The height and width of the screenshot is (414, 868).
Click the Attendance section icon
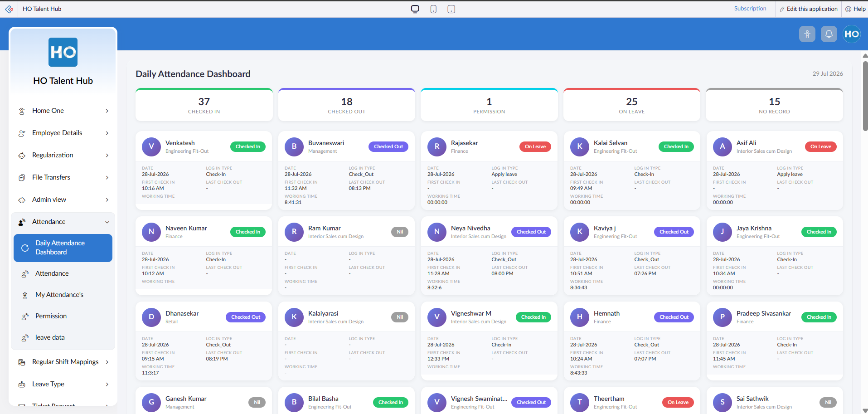(x=22, y=222)
